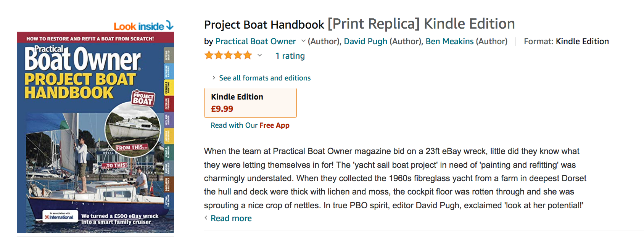View the 1 rating reviews link

[x=290, y=56]
